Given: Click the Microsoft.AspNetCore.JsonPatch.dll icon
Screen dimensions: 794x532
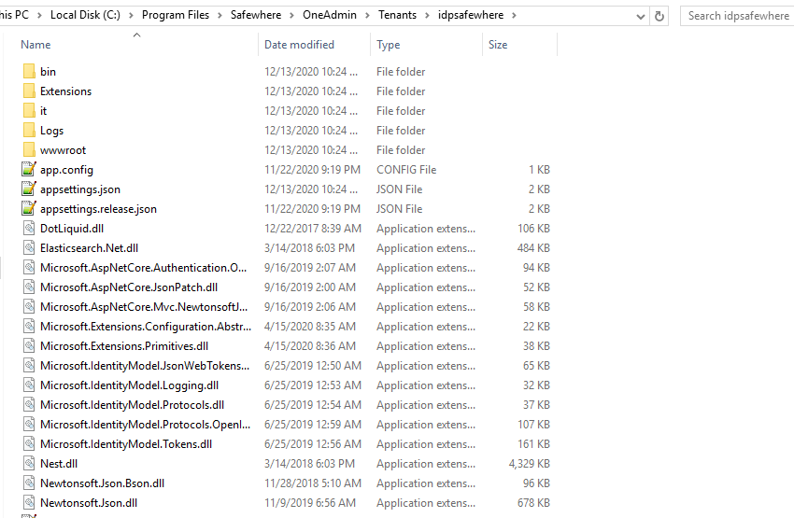Looking at the screenshot, I should 29,287.
